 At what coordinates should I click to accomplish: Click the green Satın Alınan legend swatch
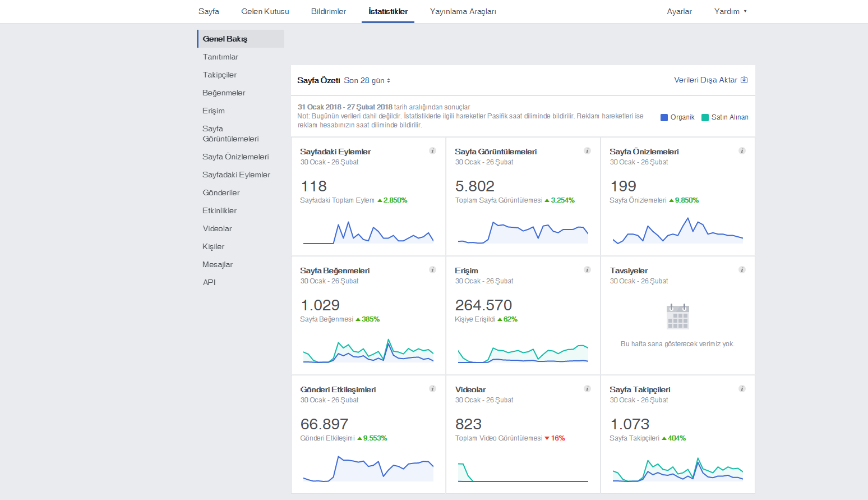(705, 117)
